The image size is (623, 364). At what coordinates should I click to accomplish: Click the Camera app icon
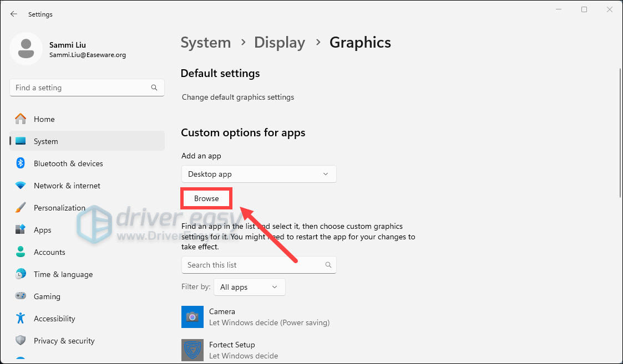click(x=193, y=317)
